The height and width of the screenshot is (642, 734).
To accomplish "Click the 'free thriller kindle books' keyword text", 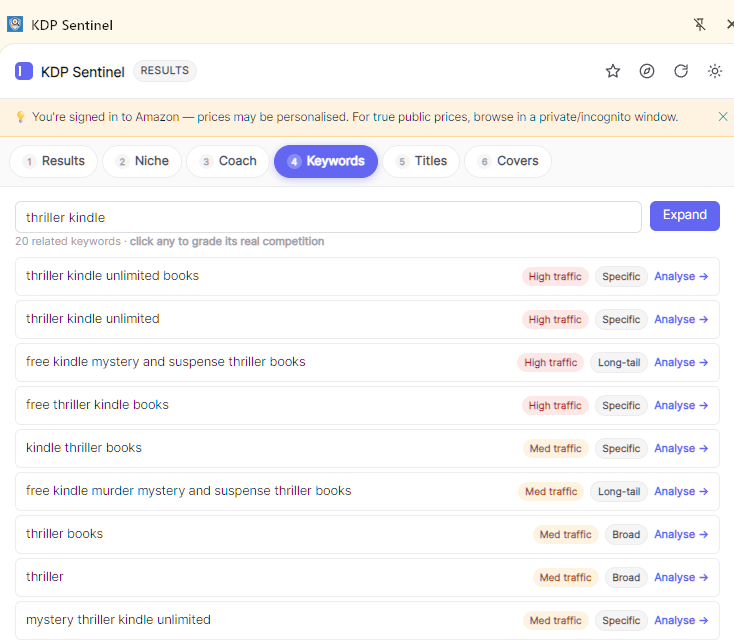I will pos(97,405).
